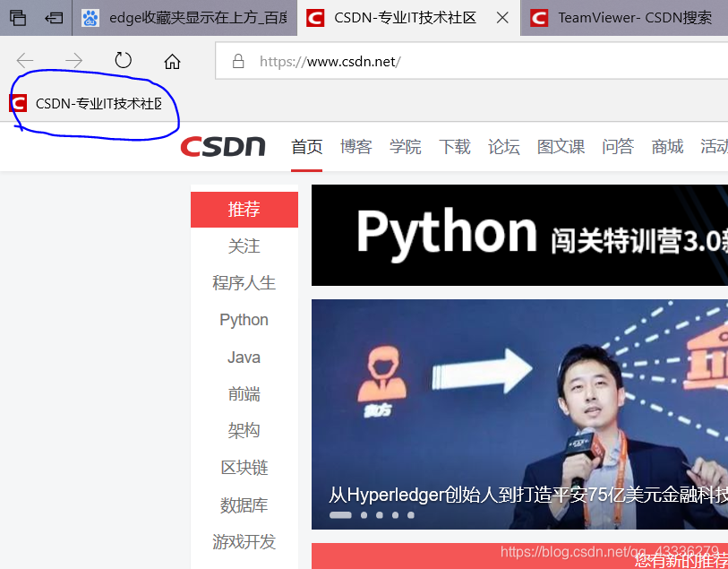Open the Hyperledger carousel slide image
Image resolution: width=728 pixels, height=569 pixels.
(x=519, y=414)
